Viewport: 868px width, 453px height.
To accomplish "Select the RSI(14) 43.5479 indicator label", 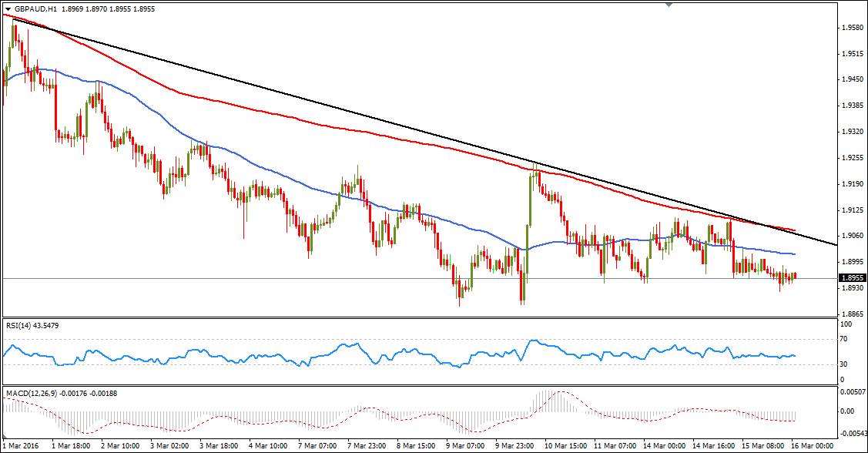I will (x=32, y=326).
